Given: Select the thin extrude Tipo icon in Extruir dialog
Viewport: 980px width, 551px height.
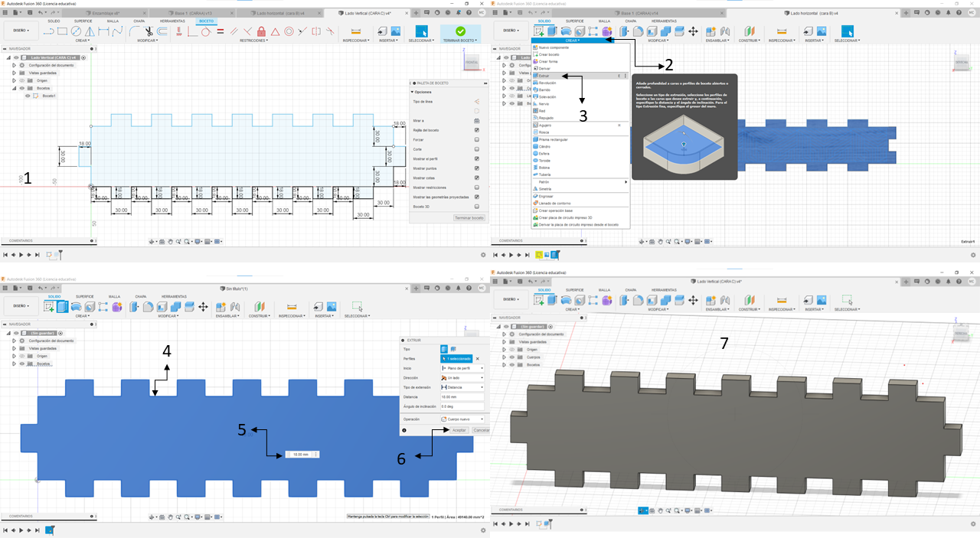Looking at the screenshot, I should (452, 349).
